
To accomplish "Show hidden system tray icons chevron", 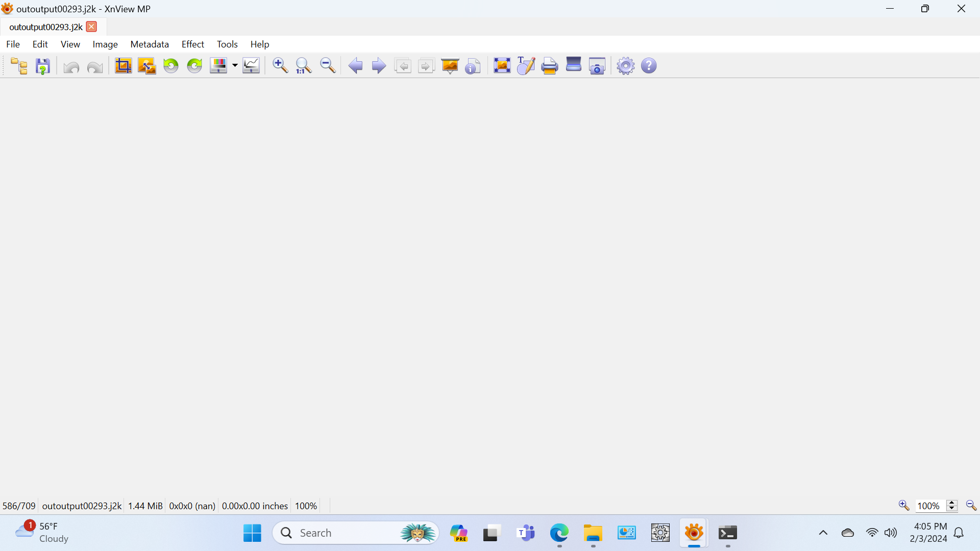I will tap(823, 533).
